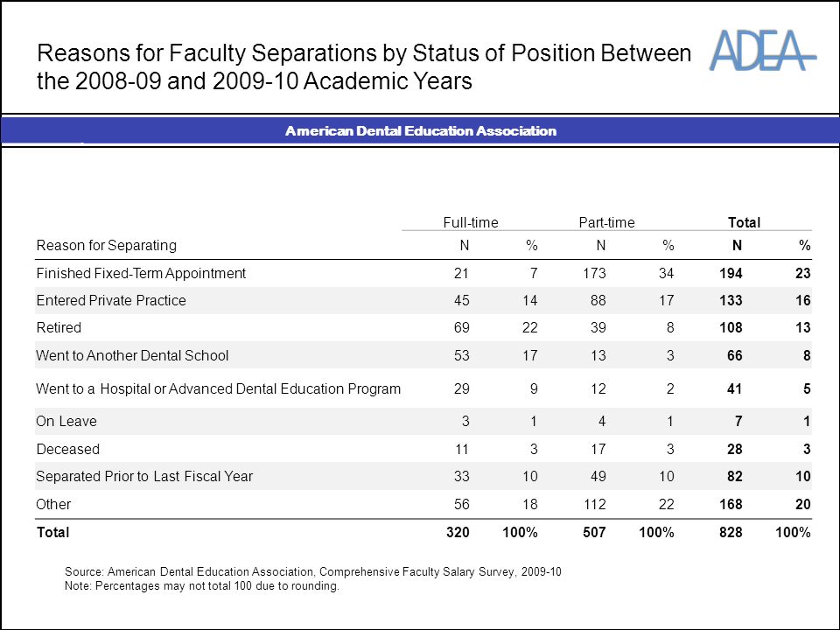
Task: Click the ADEA logo
Action: coord(763,51)
